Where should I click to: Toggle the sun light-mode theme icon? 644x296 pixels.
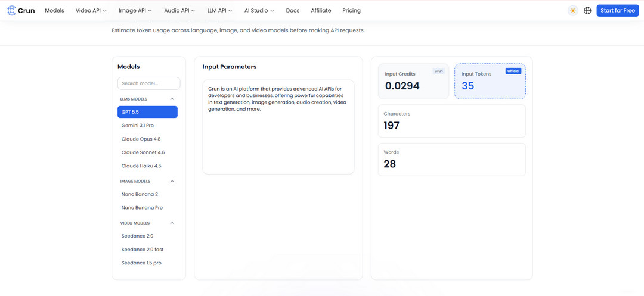(573, 11)
